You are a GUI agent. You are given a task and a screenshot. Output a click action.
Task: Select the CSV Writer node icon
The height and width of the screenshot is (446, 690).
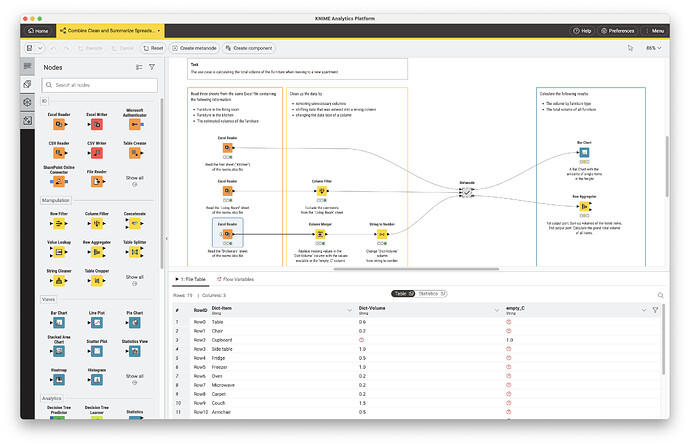pos(97,153)
